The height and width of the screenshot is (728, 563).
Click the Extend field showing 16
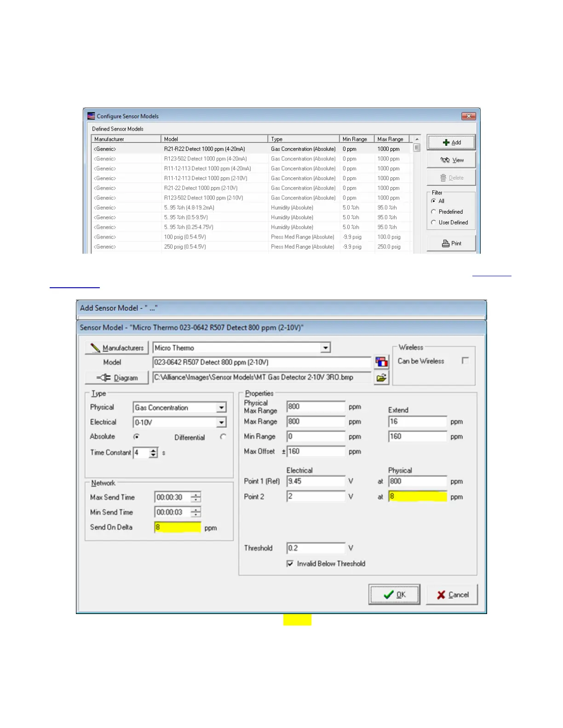point(418,421)
